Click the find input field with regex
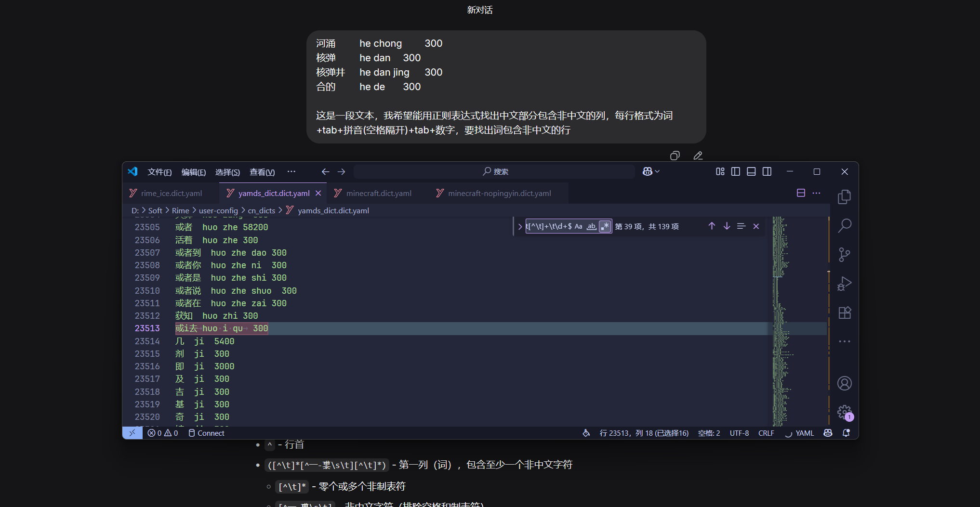Viewport: 980px width, 507px height. tap(549, 226)
